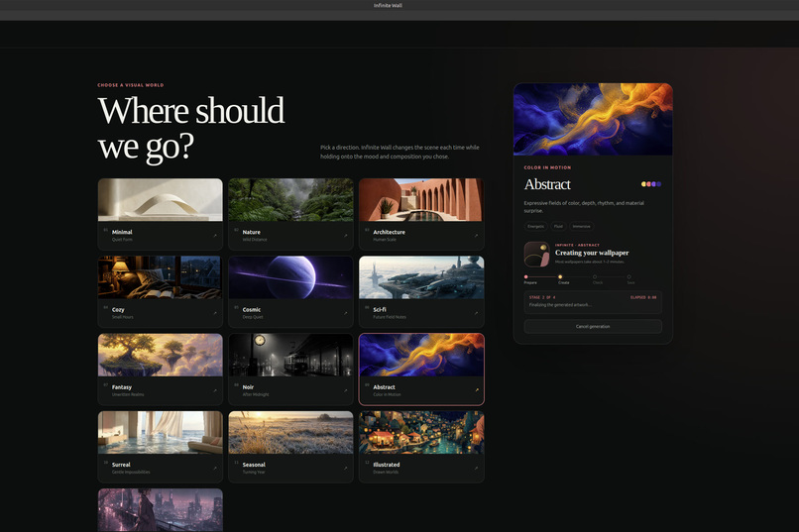Click the arrow icon on the Cosmic card
799x532 pixels.
pos(345,313)
